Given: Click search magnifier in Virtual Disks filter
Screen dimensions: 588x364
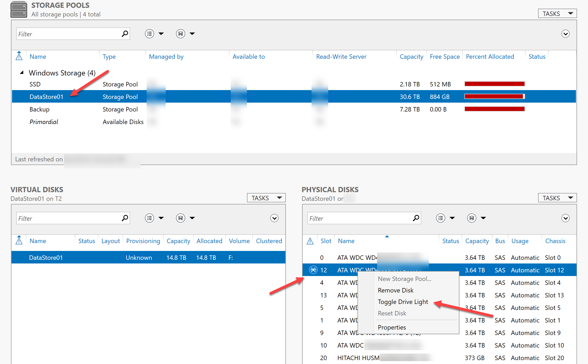Looking at the screenshot, I should pyautogui.click(x=125, y=218).
